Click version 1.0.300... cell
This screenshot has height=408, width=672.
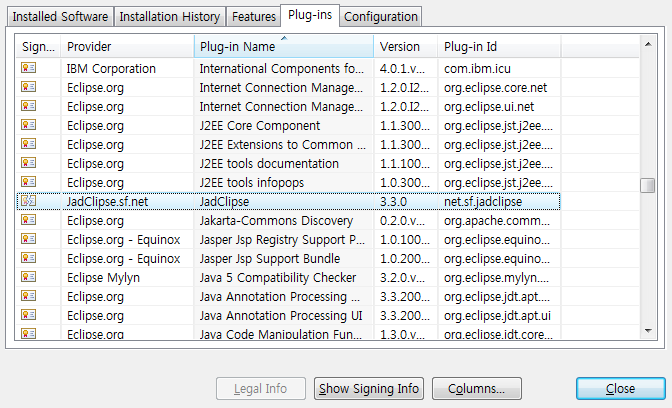(x=405, y=183)
